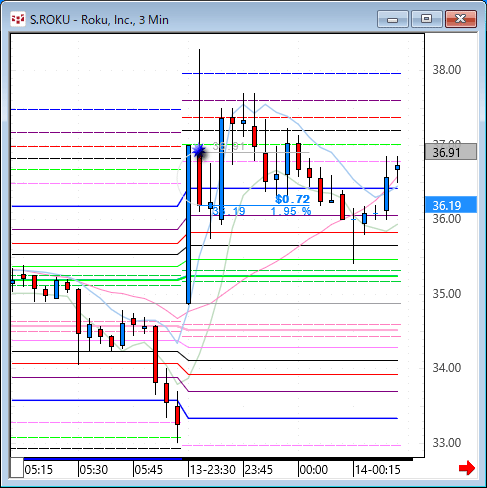Click the 05:45 time axis label
487x488 pixels.
(149, 470)
